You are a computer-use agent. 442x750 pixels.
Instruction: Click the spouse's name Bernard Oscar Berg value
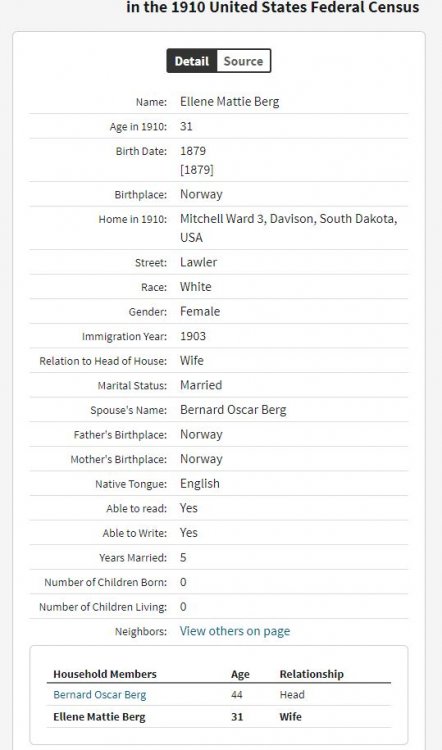click(x=233, y=410)
